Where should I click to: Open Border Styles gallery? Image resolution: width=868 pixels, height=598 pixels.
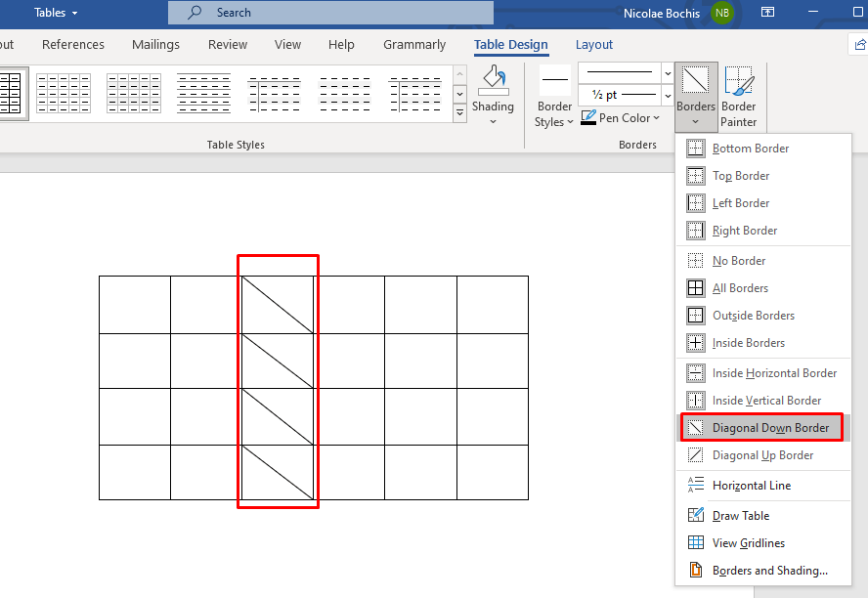click(554, 100)
